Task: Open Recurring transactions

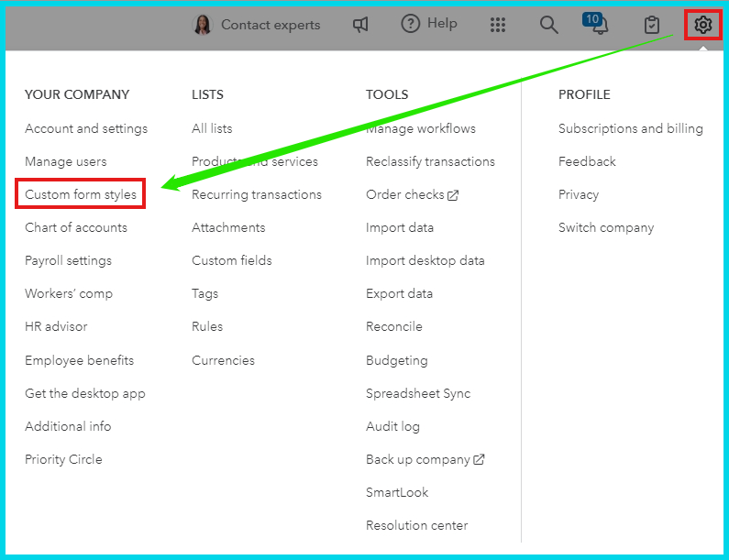Action: pyautogui.click(x=257, y=194)
